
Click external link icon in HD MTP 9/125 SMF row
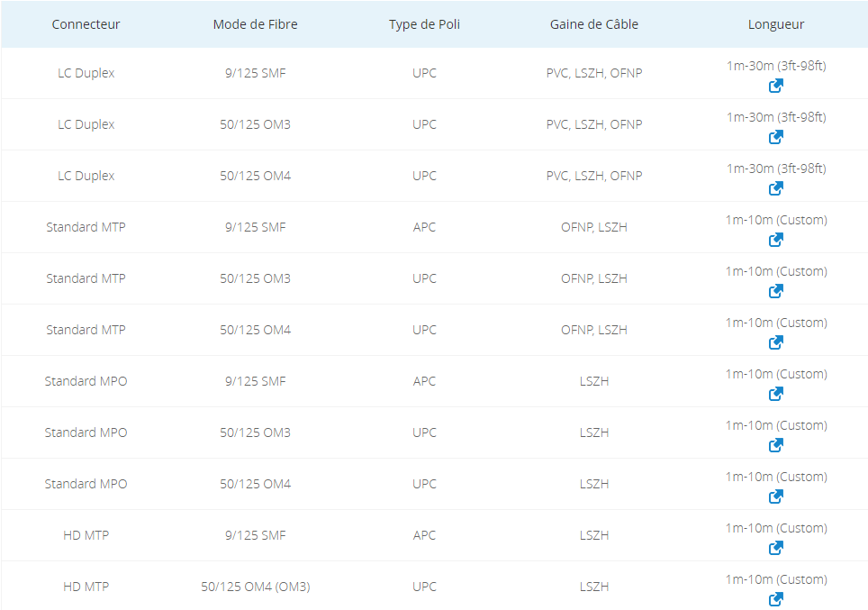click(775, 548)
